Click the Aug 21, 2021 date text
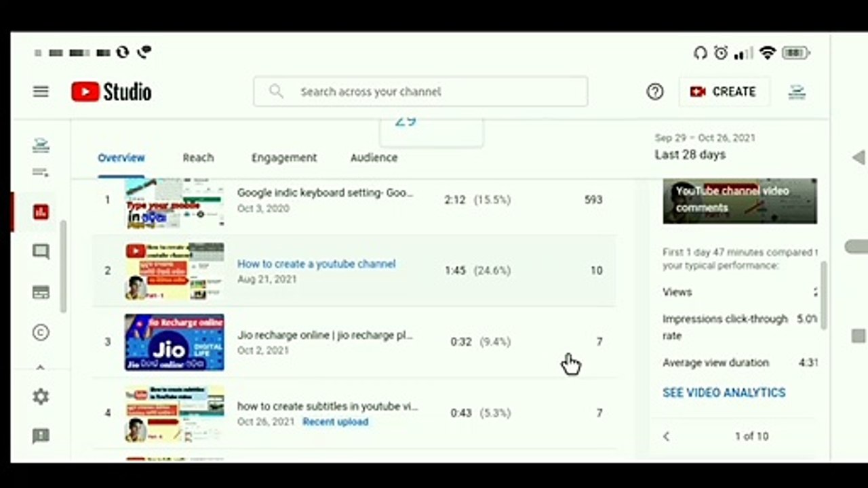This screenshot has height=488, width=868. click(267, 279)
